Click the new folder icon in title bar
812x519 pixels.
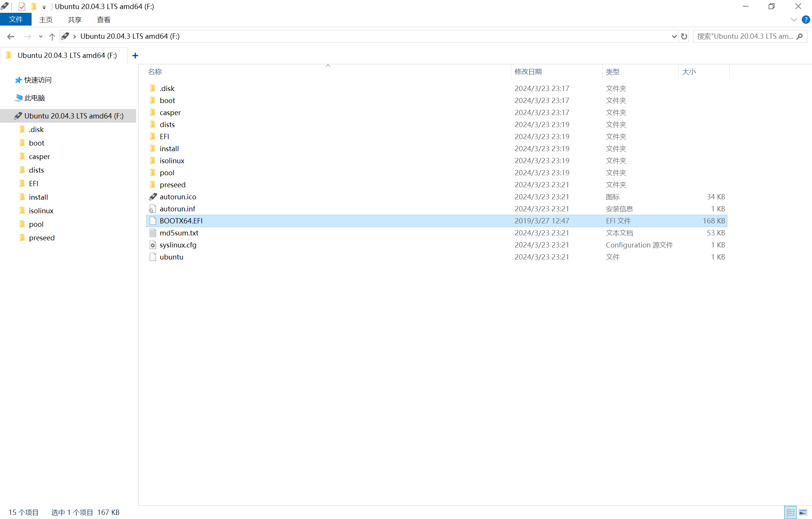pos(34,6)
